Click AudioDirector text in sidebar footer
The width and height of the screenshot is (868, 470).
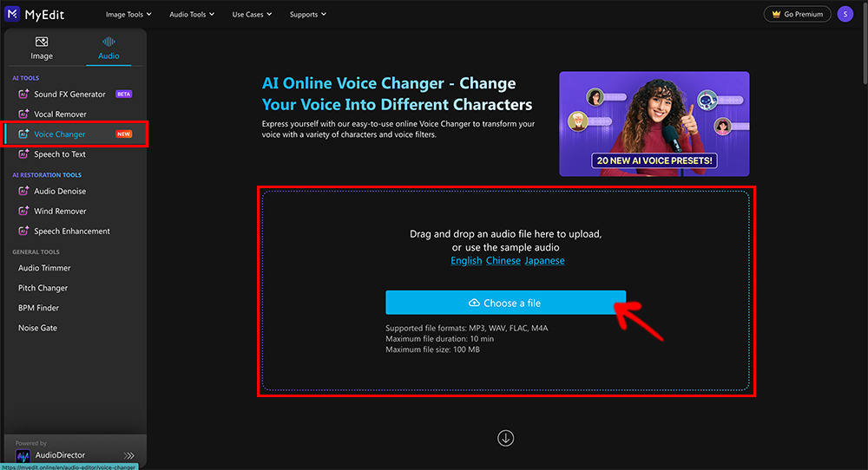[x=60, y=455]
